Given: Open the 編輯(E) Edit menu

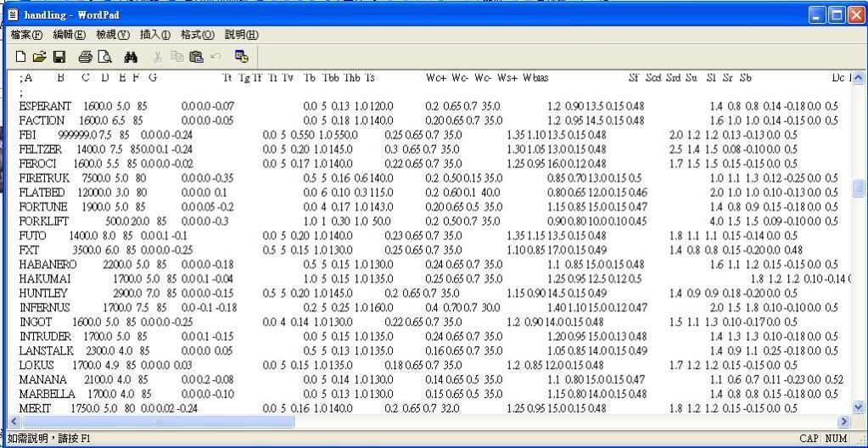Looking at the screenshot, I should point(70,34).
